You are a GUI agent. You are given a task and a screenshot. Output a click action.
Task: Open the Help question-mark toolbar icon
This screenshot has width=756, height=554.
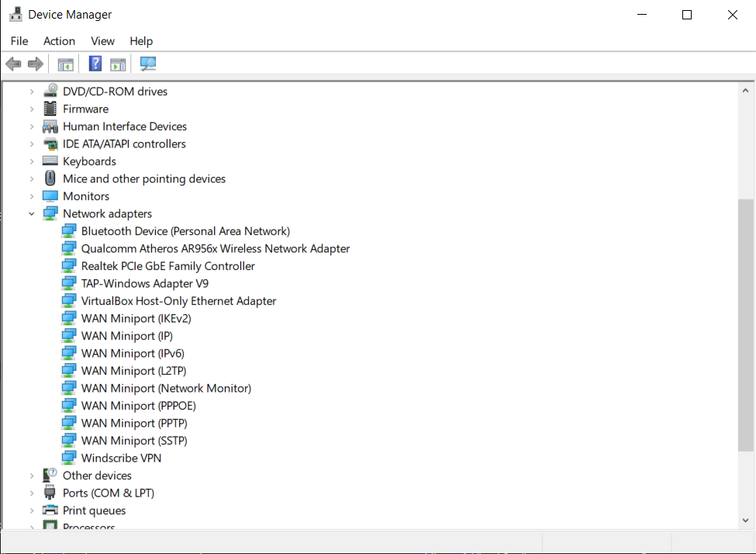(x=95, y=64)
